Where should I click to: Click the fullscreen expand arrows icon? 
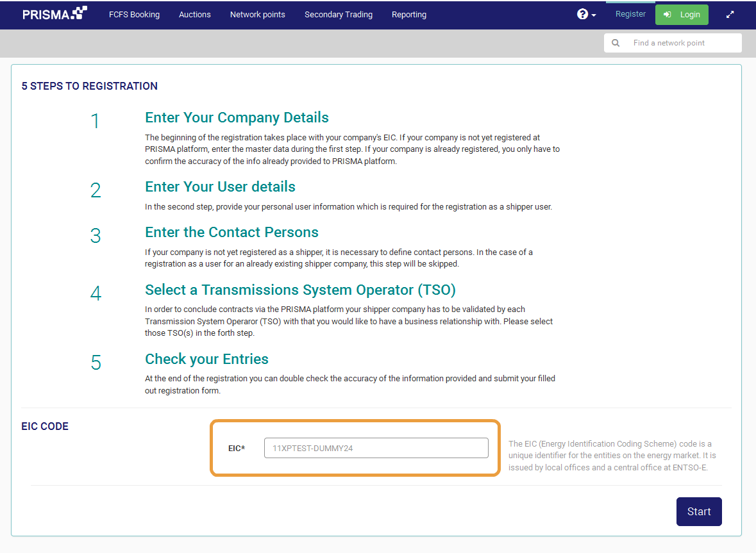(x=730, y=15)
